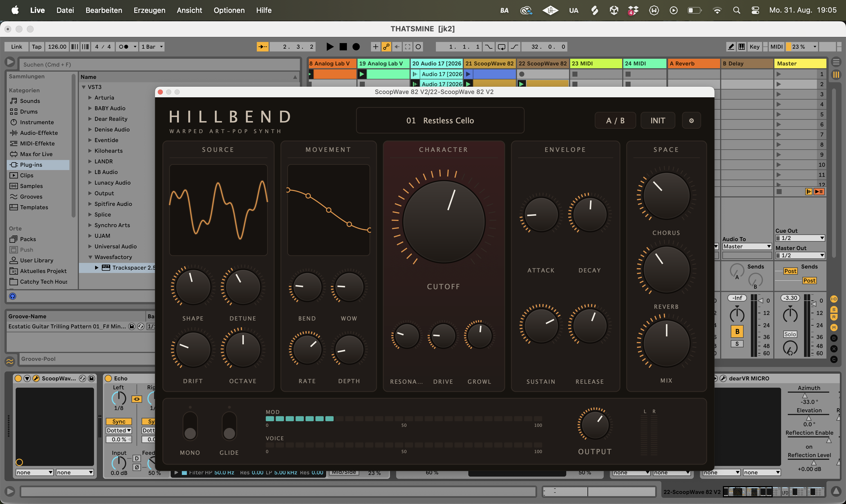Open the Cue Out dropdown
The width and height of the screenshot is (846, 504).
click(x=800, y=238)
